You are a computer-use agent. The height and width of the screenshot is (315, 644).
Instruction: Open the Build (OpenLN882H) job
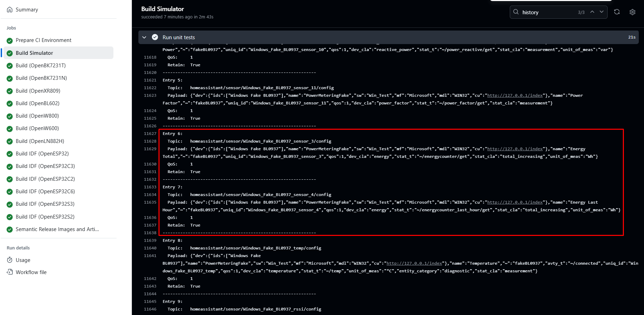click(40, 141)
